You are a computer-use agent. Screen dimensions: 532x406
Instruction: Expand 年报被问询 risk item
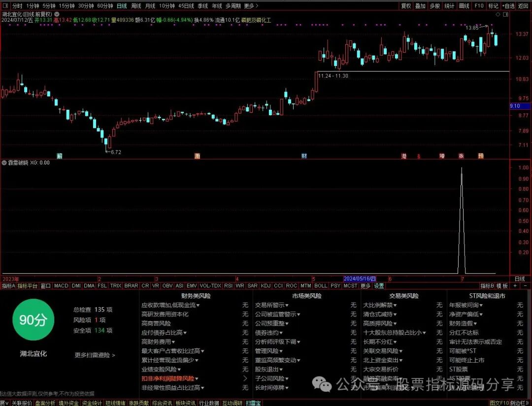click(466, 305)
